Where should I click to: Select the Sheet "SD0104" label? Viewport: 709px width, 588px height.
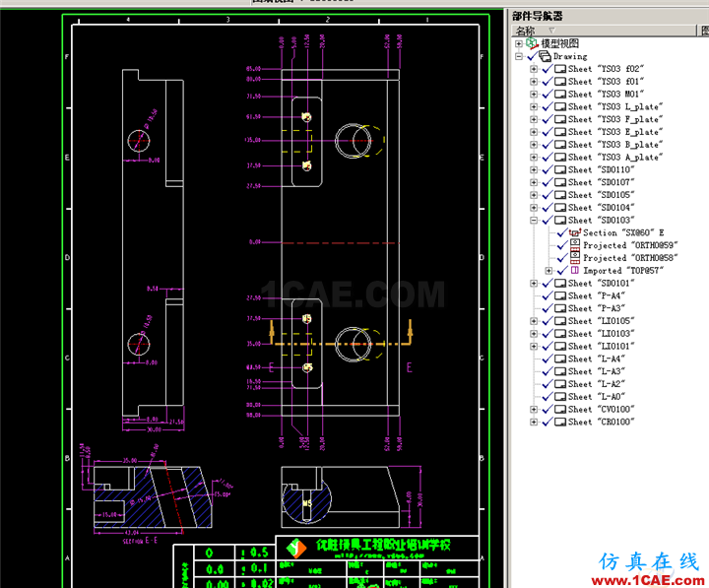602,208
